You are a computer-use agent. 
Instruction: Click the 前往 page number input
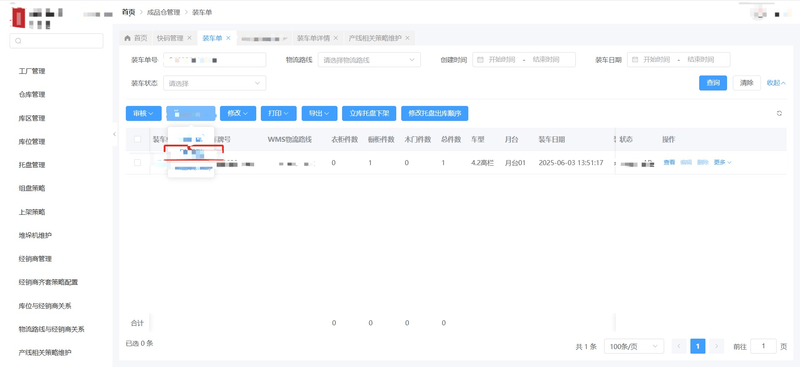coord(763,347)
